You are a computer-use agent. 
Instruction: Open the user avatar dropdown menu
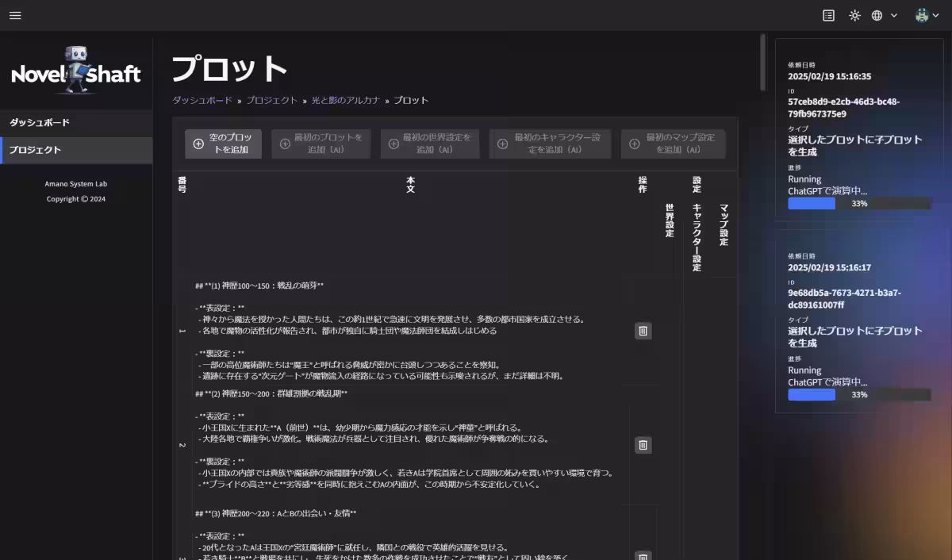(920, 13)
